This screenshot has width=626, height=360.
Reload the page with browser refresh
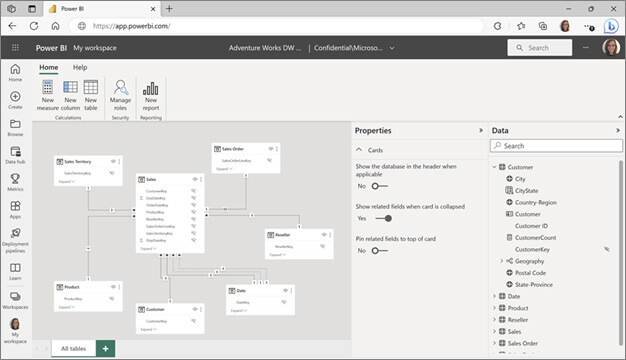(x=34, y=26)
